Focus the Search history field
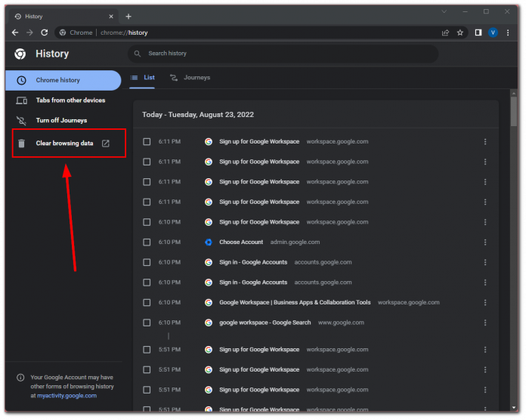This screenshot has height=420, width=526. tap(283, 54)
